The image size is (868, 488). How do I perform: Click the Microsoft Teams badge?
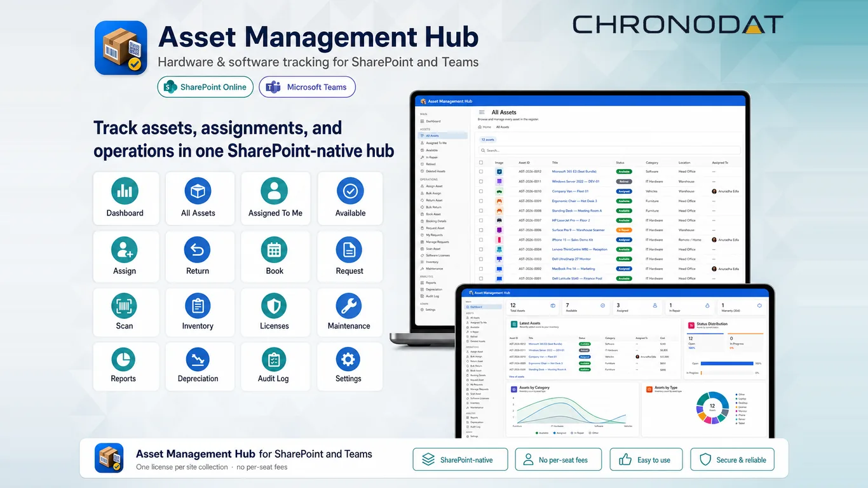pyautogui.click(x=307, y=87)
